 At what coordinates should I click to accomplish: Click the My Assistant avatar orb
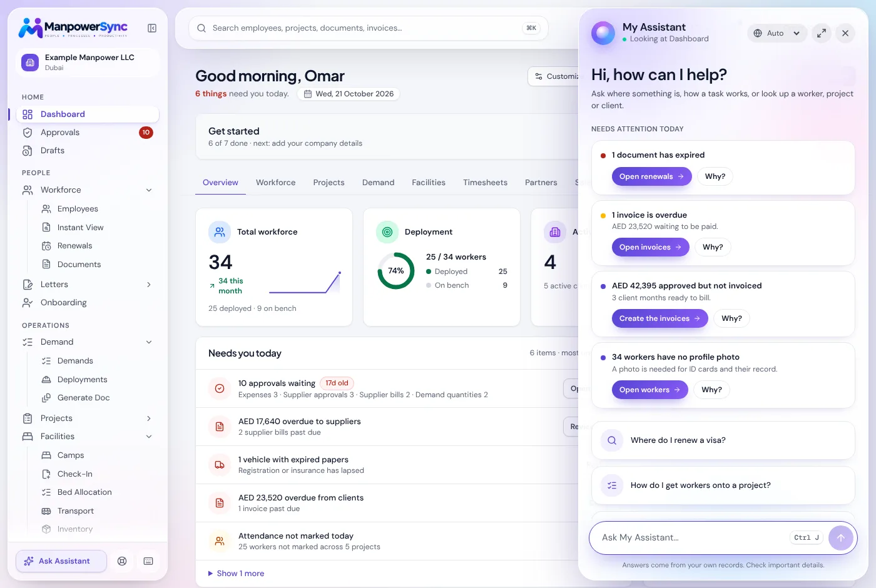(x=603, y=33)
